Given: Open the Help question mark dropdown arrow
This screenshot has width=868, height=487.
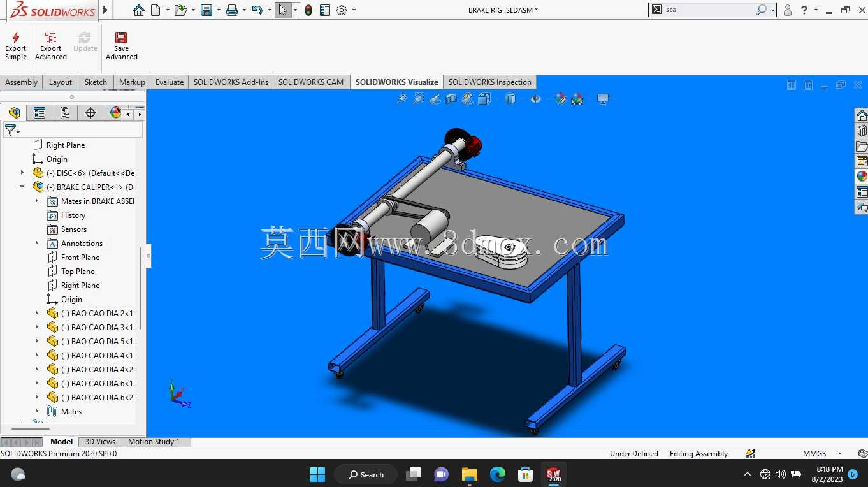Looking at the screenshot, I should tap(815, 10).
